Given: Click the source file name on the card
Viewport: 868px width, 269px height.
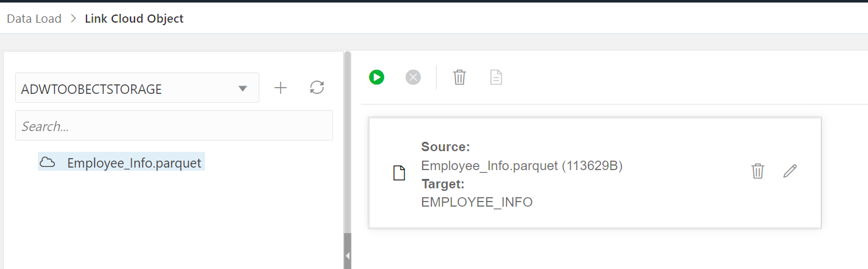Looking at the screenshot, I should (x=489, y=166).
